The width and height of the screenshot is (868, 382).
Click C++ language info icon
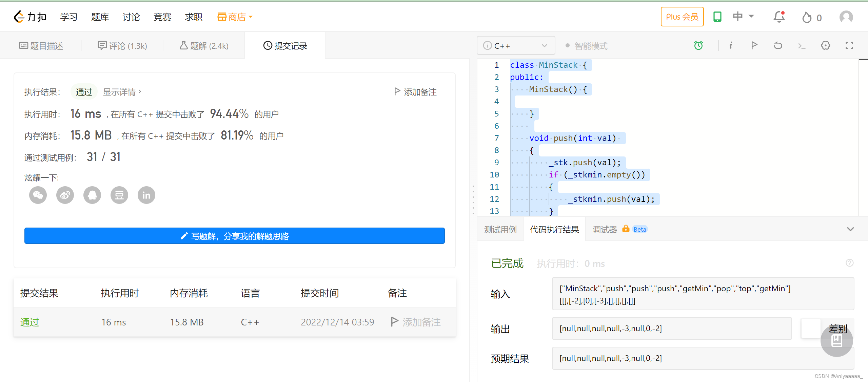point(487,45)
